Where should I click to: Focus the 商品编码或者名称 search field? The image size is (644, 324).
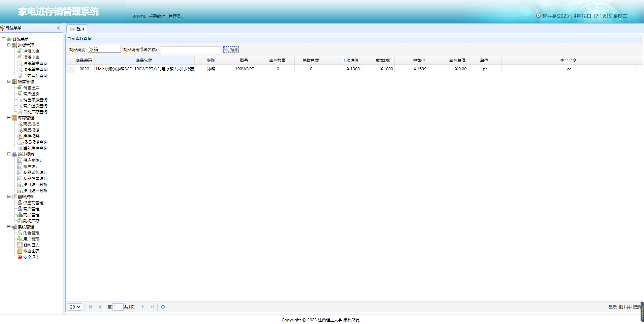tap(190, 50)
